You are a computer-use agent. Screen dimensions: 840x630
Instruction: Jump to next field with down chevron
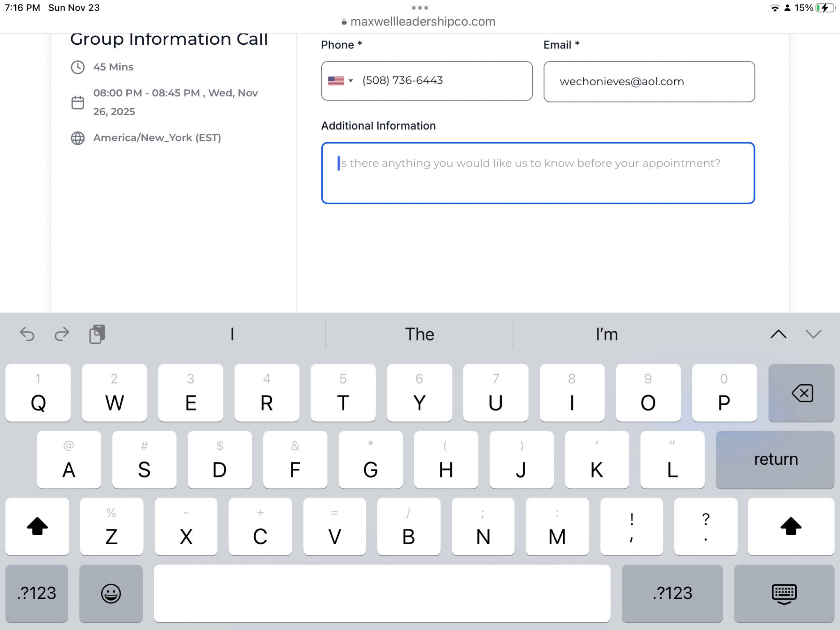tap(813, 334)
